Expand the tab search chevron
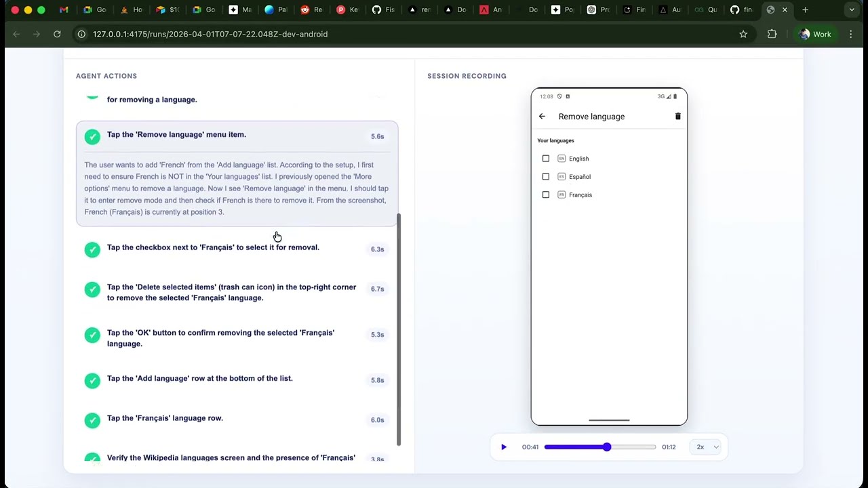This screenshot has width=868, height=488. 852,10
